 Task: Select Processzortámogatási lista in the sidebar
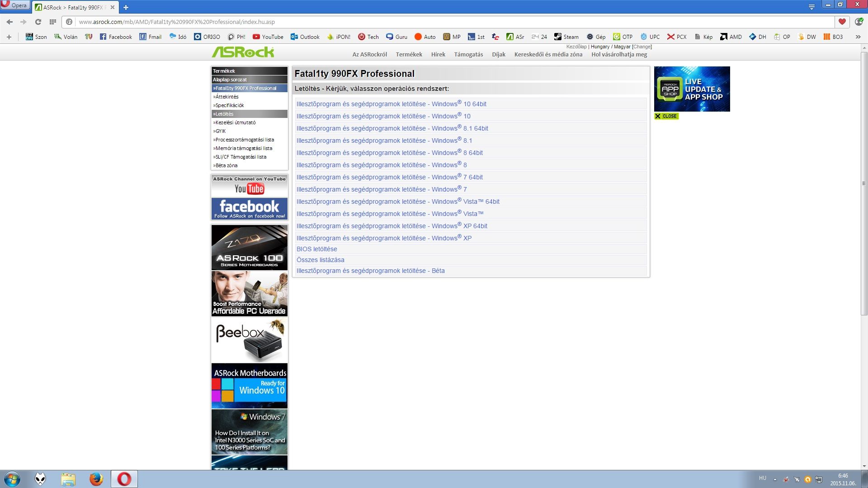tap(249, 140)
